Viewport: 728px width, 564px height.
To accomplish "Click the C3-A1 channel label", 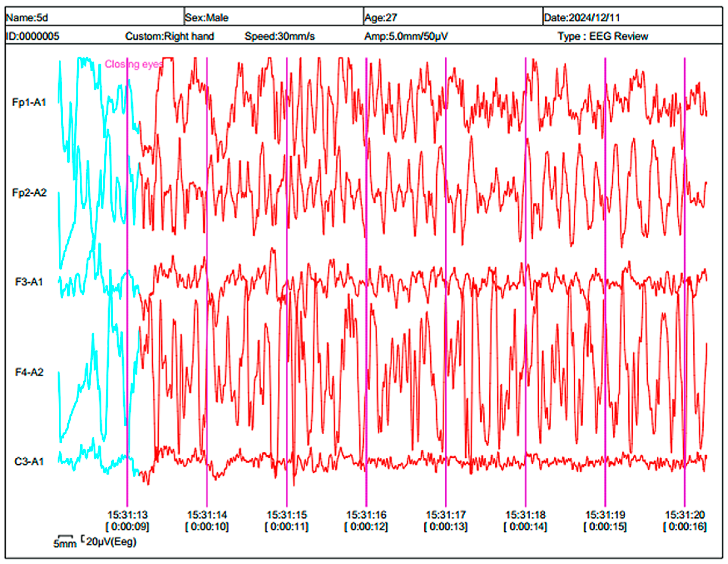I will pyautogui.click(x=29, y=462).
